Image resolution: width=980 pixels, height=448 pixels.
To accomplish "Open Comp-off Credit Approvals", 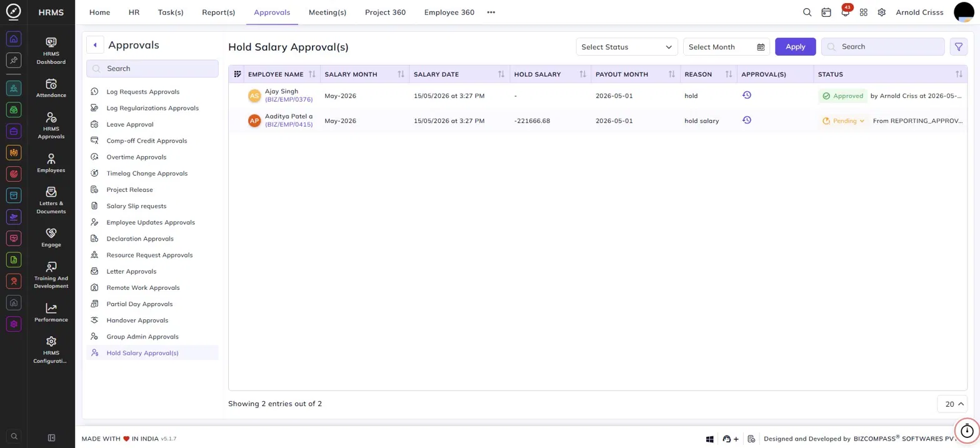I will (x=152, y=141).
